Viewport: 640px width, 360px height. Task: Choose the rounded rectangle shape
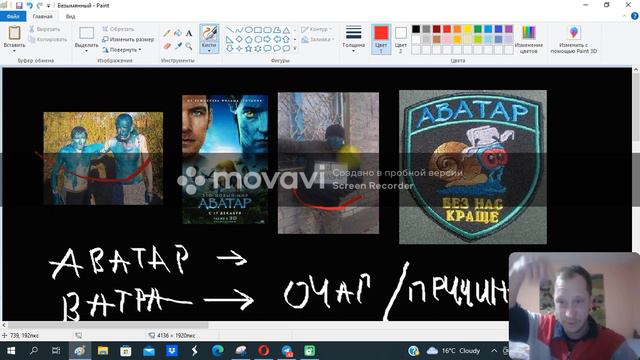(x=267, y=30)
